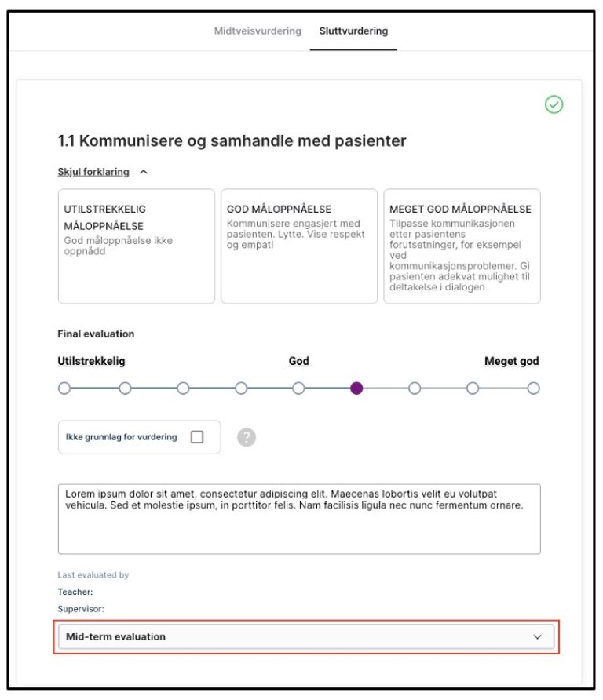603x700 pixels.
Task: Click the chevron on Mid-term evaluation dropdown
Action: [x=537, y=636]
